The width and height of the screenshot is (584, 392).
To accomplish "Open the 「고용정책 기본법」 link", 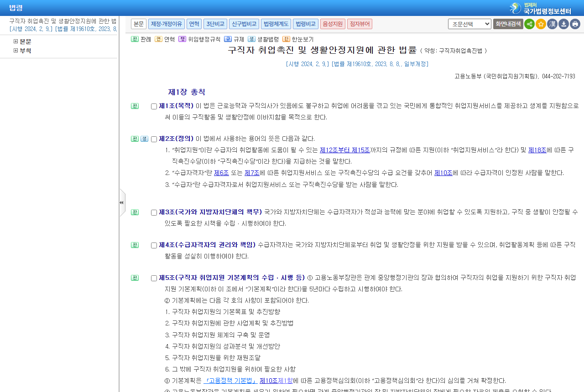I will coord(230,381).
